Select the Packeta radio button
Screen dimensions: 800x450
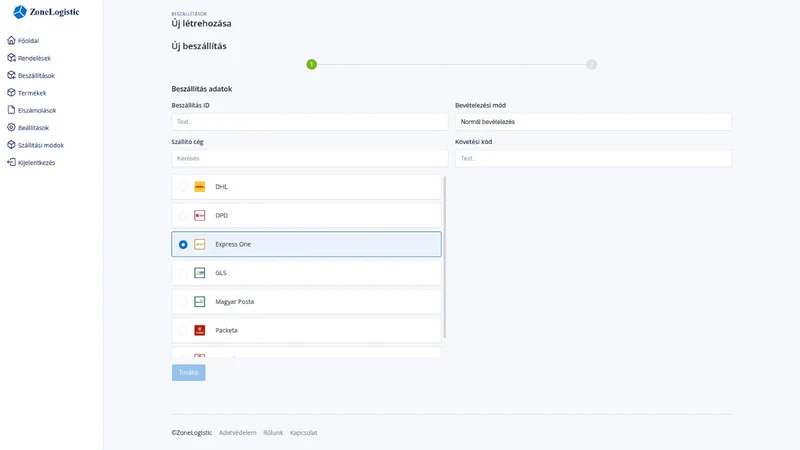pos(183,330)
